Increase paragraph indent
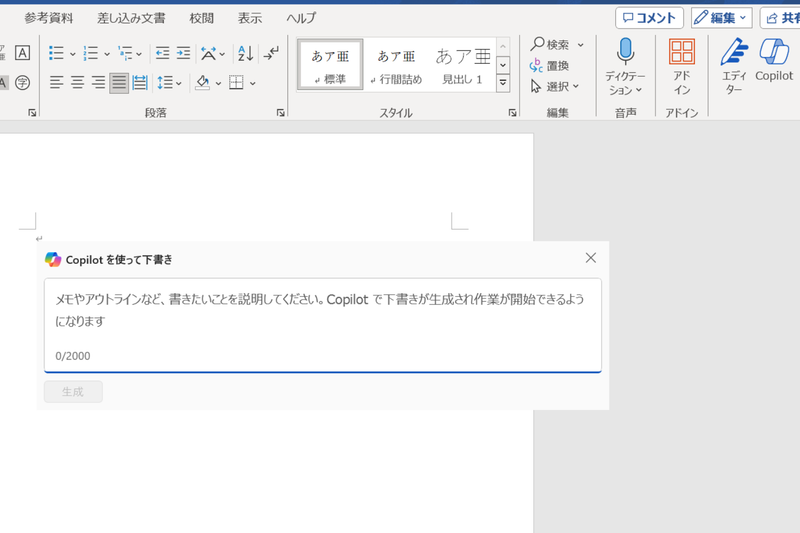 [183, 53]
